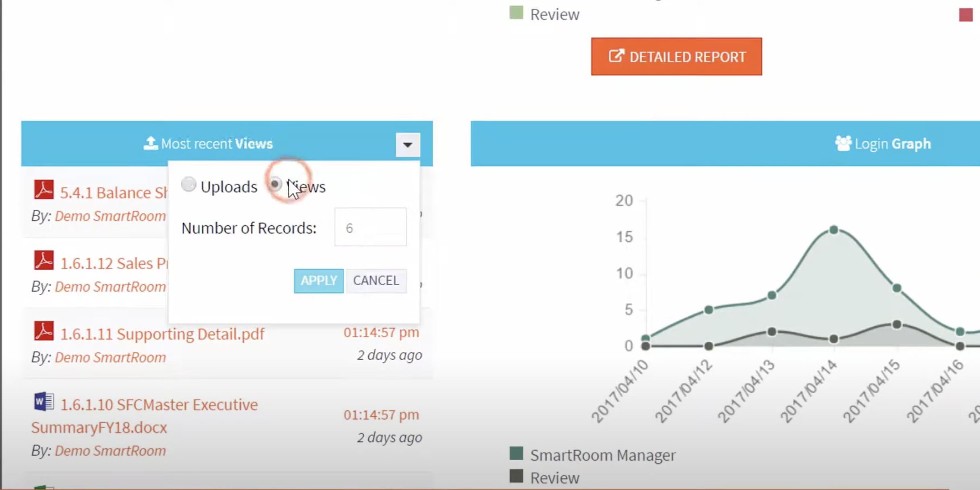The height and width of the screenshot is (490, 980).
Task: Click the Word icon beside SFCMaster Executive Summary
Action: (x=44, y=403)
